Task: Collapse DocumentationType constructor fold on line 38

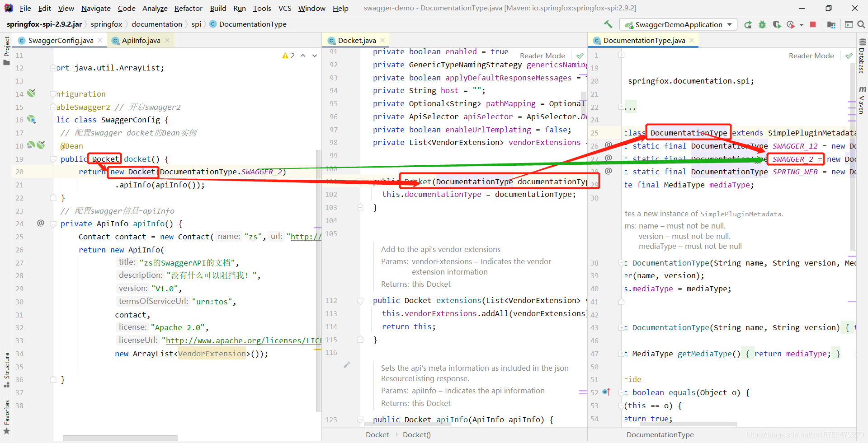Action: click(622, 263)
